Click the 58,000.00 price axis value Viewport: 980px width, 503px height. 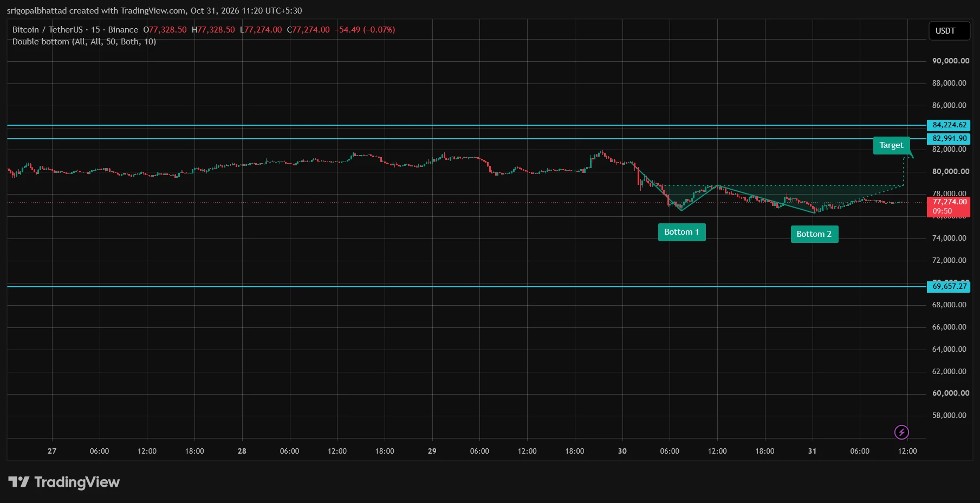tap(949, 415)
